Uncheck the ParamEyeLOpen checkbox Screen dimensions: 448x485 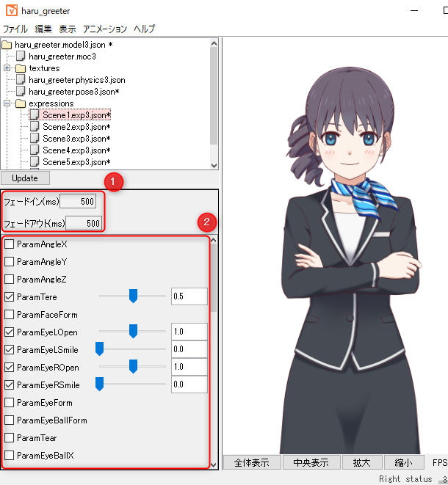10,332
